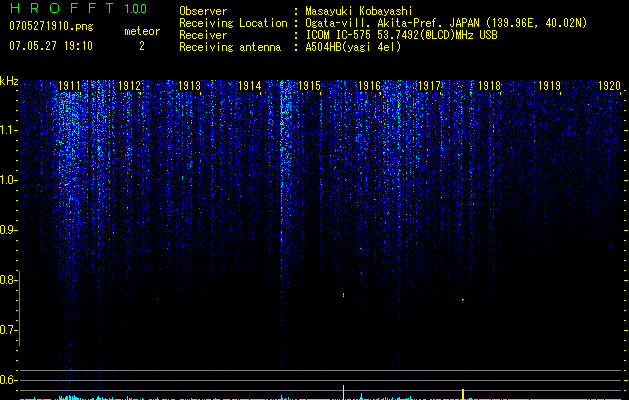Click the Observer label
Viewport: 629px width, 400px height.
coord(203,11)
